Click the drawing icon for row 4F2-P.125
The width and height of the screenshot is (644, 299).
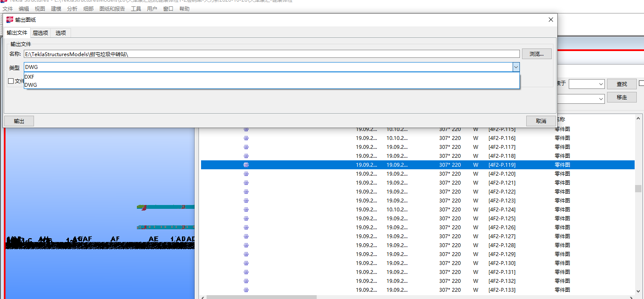[x=246, y=218]
